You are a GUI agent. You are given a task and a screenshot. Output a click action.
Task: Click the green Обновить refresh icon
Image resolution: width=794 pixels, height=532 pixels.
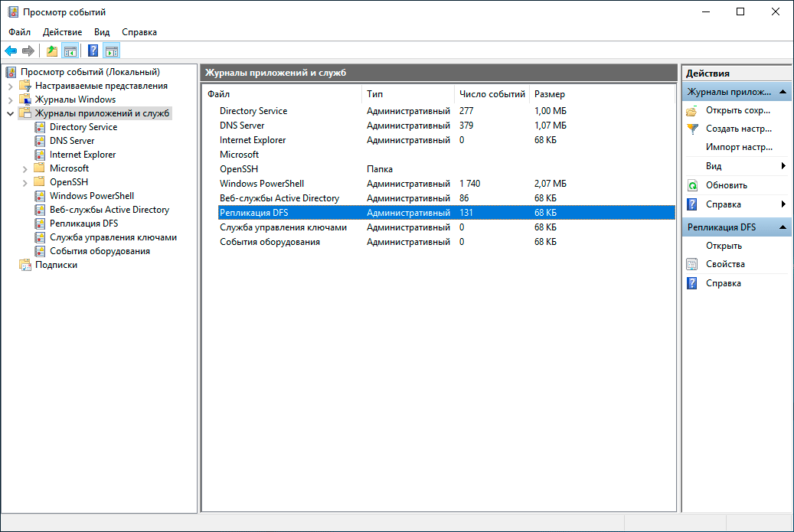692,185
